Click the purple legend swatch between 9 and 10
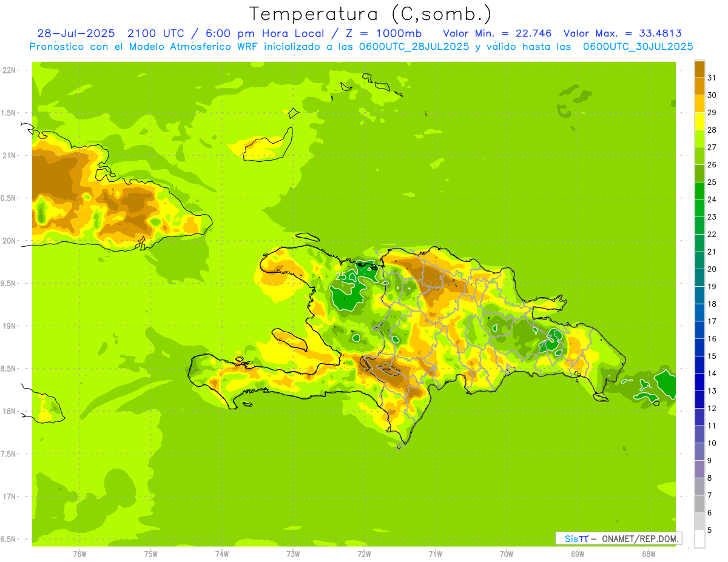 click(x=699, y=452)
